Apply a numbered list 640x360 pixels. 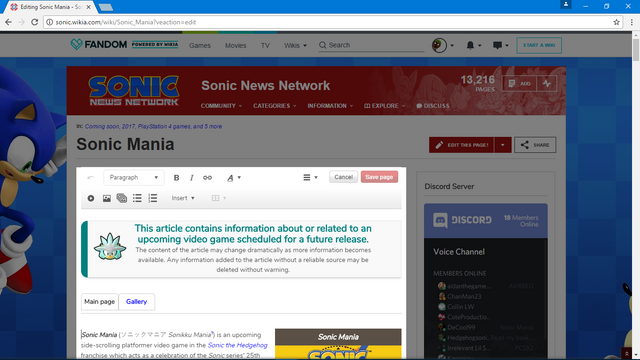coord(153,198)
